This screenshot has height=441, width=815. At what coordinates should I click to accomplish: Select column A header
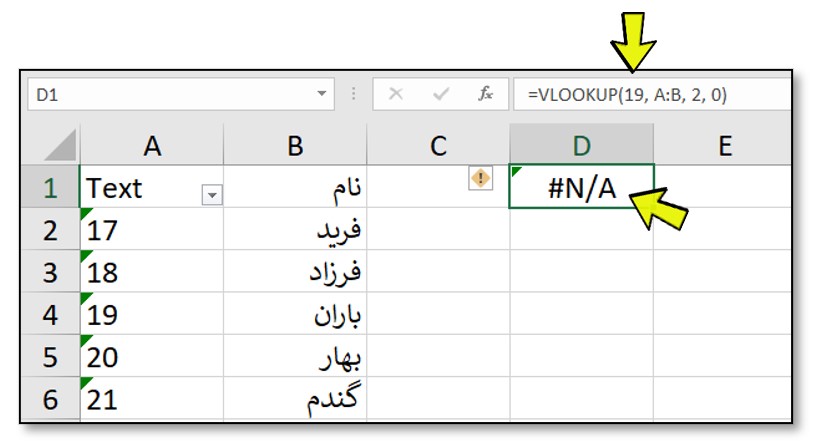click(152, 145)
